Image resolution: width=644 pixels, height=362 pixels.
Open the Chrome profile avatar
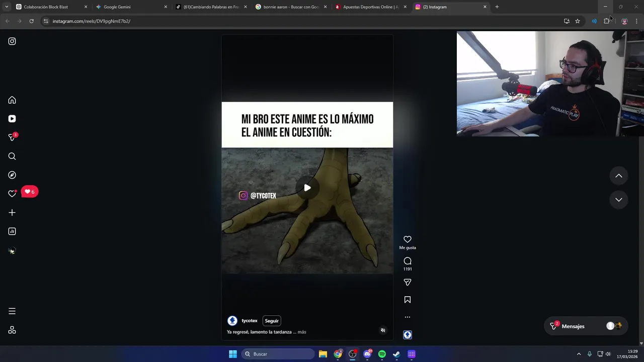point(624,21)
